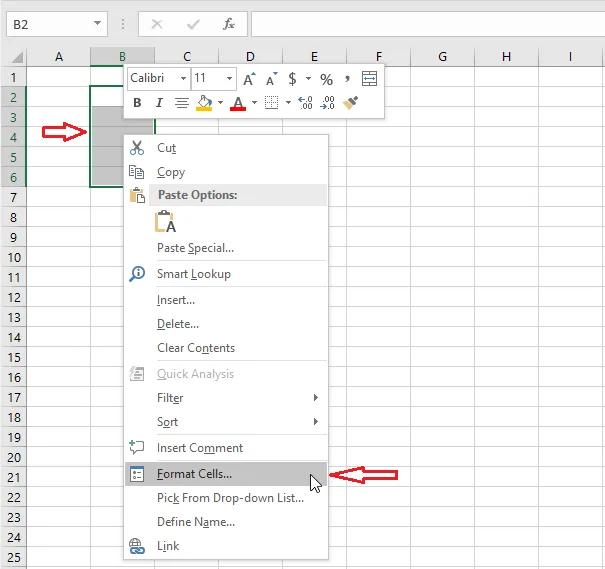Viewport: 605px width, 569px height.
Task: Click the Increase Decimal icon
Action: (x=305, y=103)
